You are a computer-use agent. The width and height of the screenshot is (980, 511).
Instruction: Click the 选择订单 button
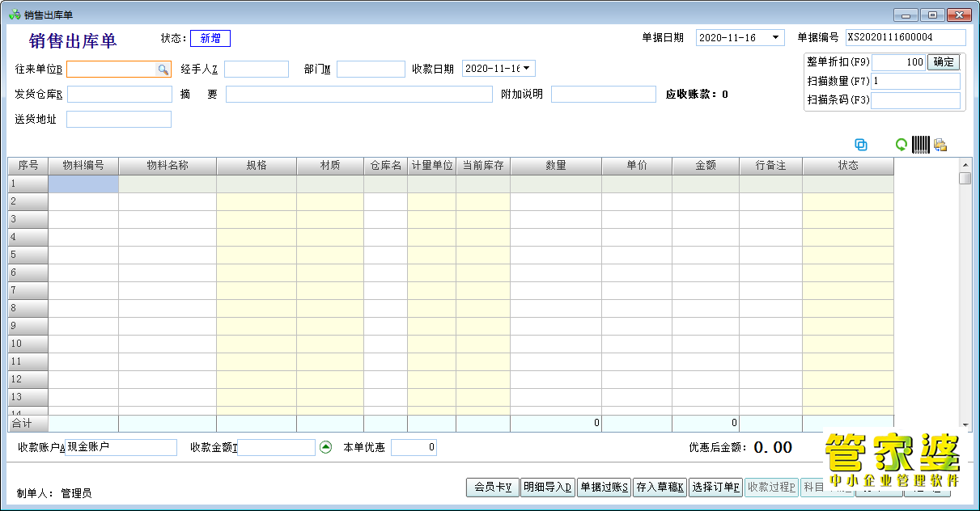pos(716,487)
